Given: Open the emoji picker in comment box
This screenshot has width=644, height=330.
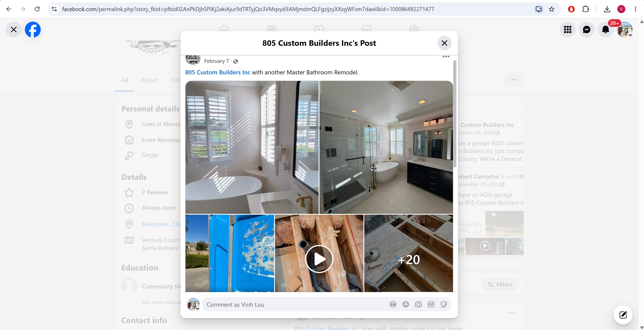Looking at the screenshot, I should pos(405,304).
